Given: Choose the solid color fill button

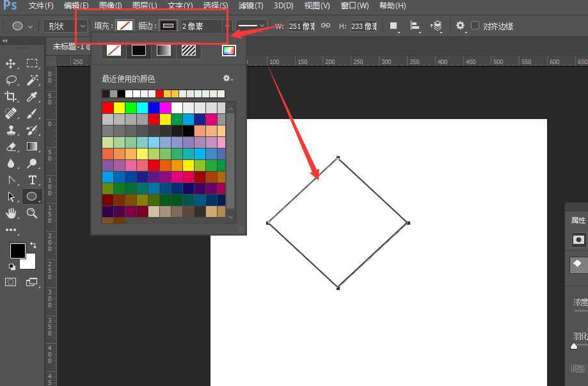Looking at the screenshot, I should tap(139, 51).
